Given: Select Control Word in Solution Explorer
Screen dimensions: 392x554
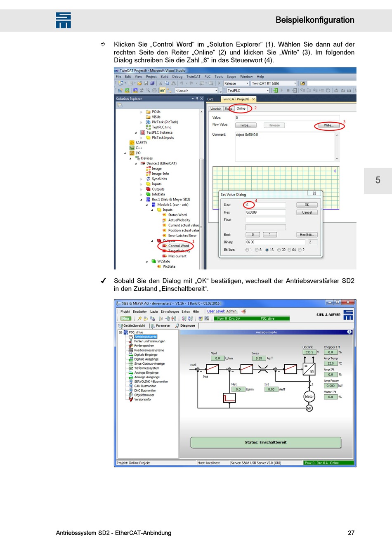Looking at the screenshot, I should coord(178,246).
